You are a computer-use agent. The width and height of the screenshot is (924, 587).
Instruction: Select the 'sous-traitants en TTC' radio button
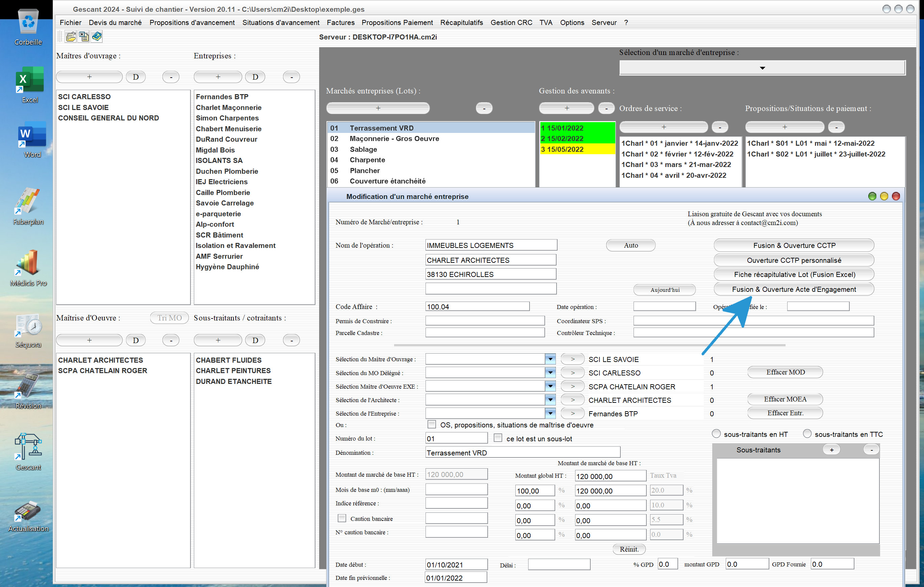[x=807, y=434]
